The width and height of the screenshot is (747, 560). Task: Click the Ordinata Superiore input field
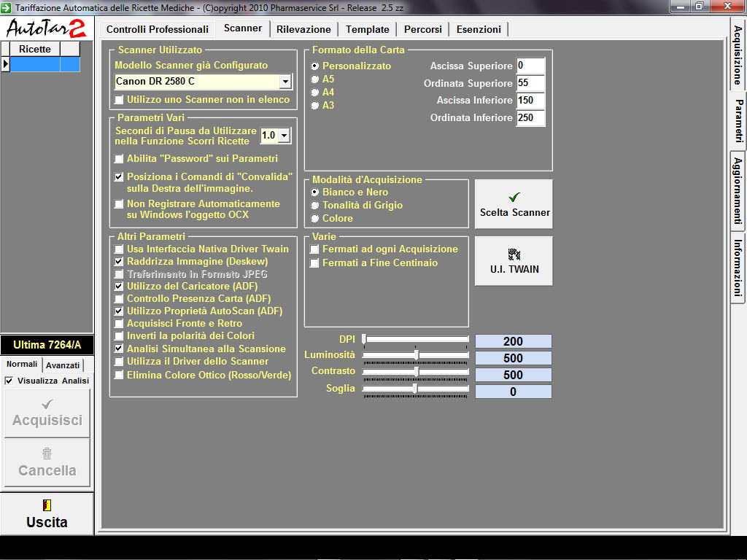[x=530, y=83]
